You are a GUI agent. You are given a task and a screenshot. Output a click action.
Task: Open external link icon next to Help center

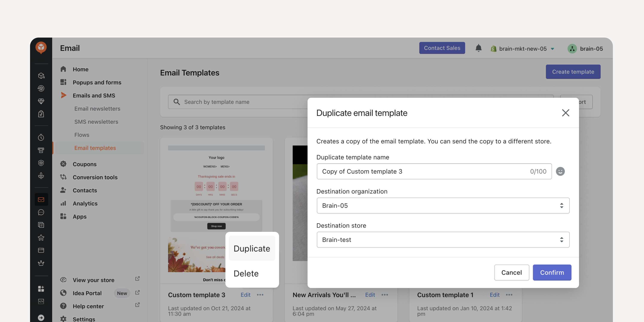pos(137,305)
